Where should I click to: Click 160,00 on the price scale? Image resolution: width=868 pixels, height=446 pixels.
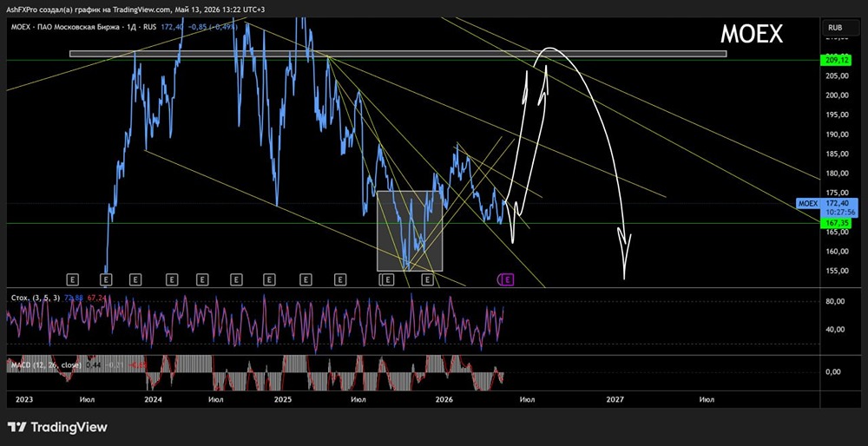point(838,252)
